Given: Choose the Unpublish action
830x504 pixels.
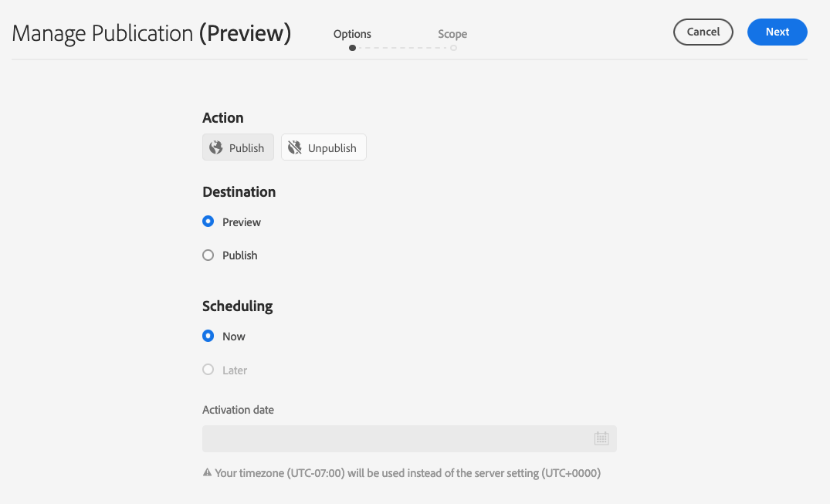Looking at the screenshot, I should point(324,147).
